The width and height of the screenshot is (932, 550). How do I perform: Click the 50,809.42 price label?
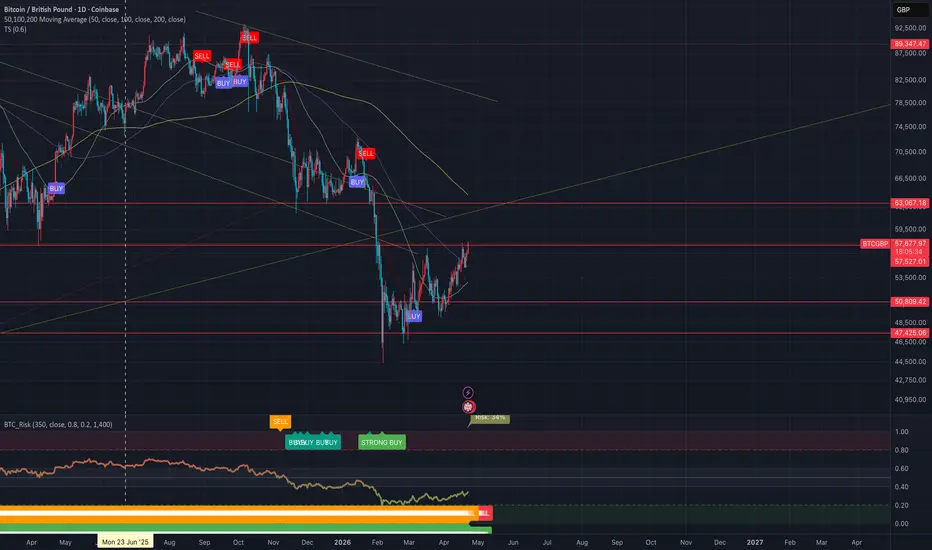pos(910,302)
